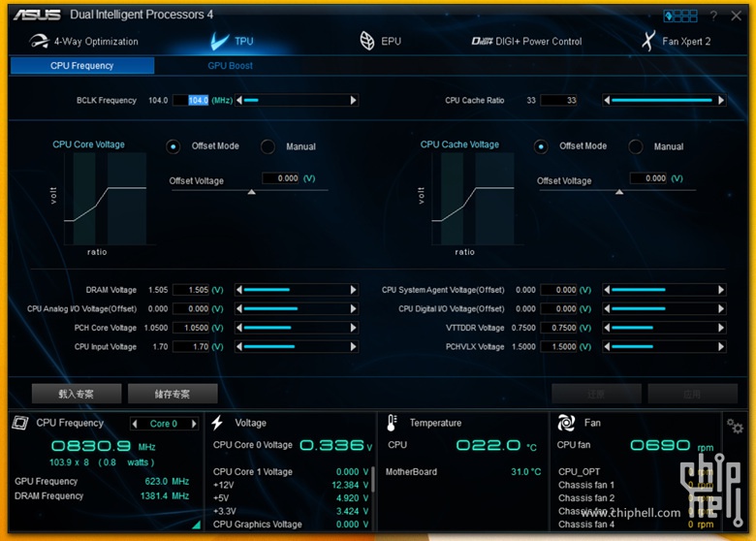
Task: Click the Core 0 selector label
Action: point(164,424)
